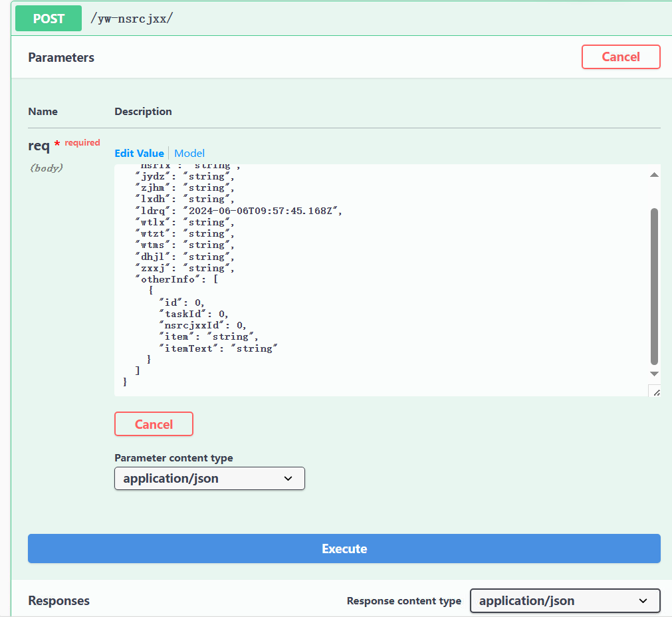
Task: Click the "zxxj": "string" line
Action: tap(185, 268)
